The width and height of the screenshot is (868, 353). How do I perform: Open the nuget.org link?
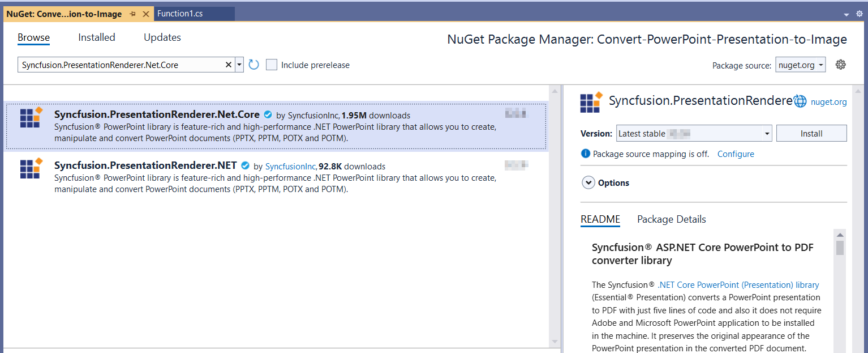(828, 102)
